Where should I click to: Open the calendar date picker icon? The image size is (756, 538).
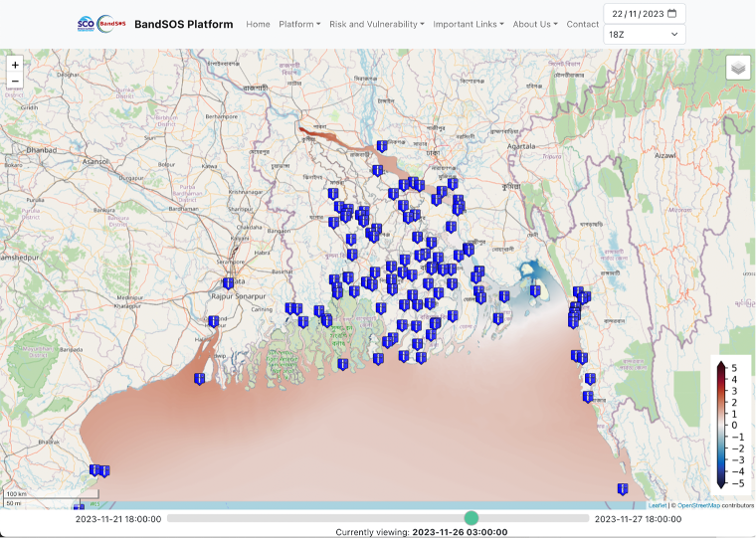point(671,14)
